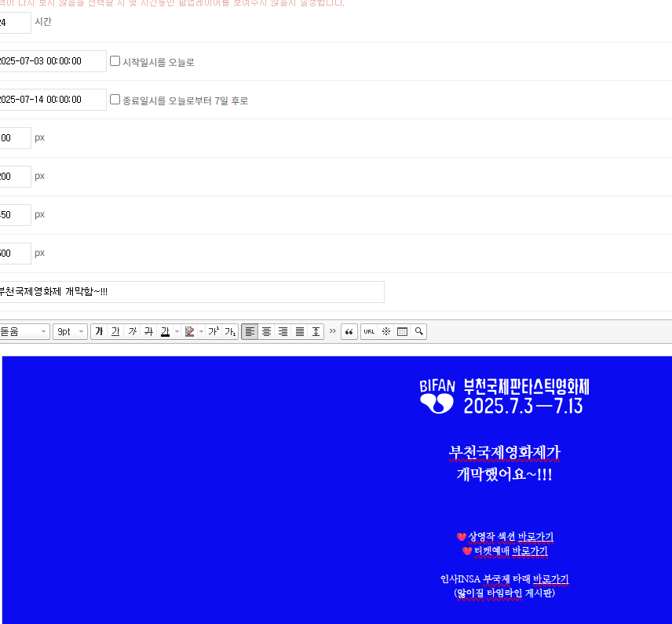
Task: Click the 시간 hours input field
Action: [x=15, y=22]
